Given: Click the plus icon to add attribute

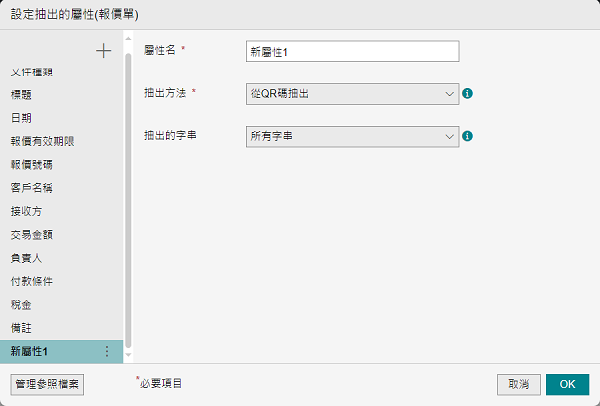Looking at the screenshot, I should point(103,51).
